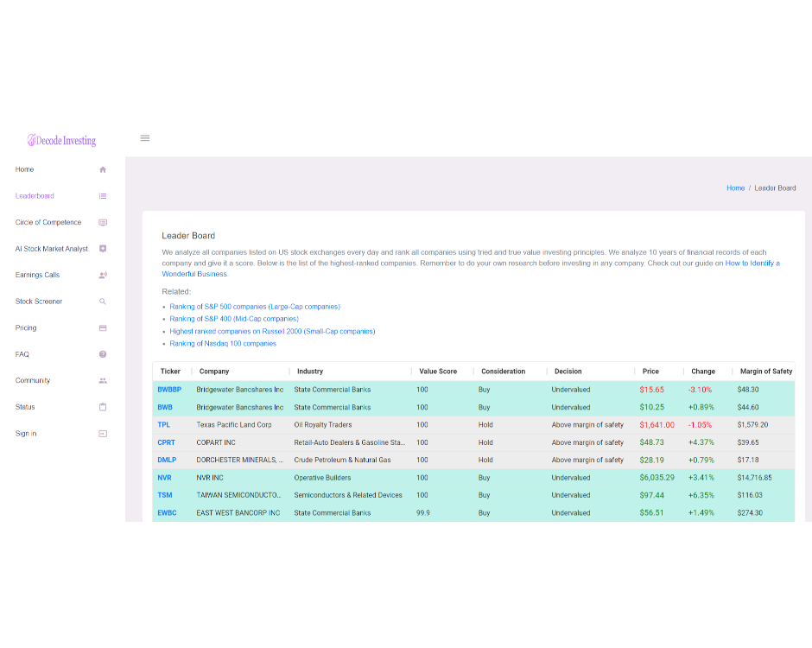The height and width of the screenshot is (648, 812).
Task: Click the Earnings Calls speaker icon
Action: [103, 275]
